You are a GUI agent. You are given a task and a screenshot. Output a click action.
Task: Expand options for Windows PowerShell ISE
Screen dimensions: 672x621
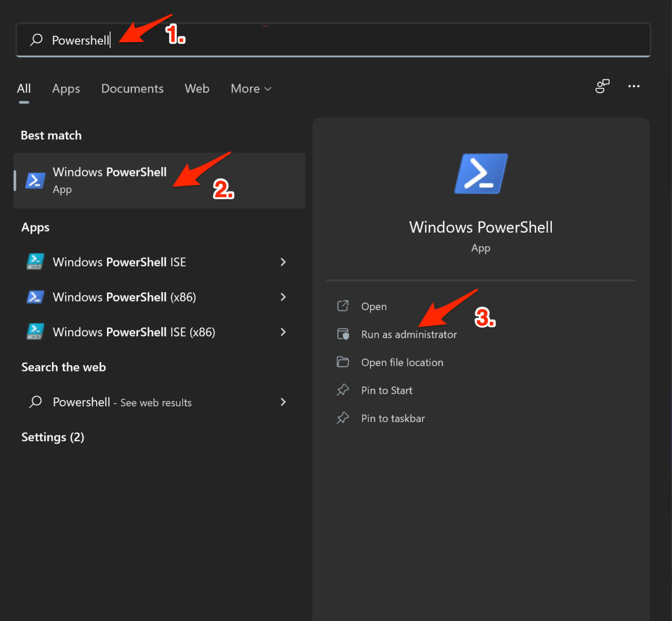point(283,262)
